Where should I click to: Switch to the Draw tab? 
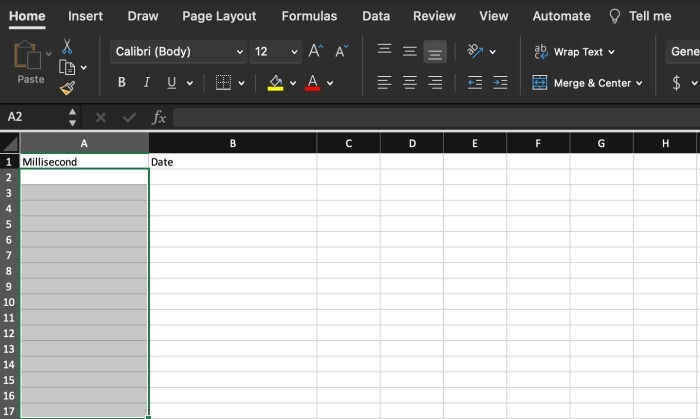(x=143, y=16)
